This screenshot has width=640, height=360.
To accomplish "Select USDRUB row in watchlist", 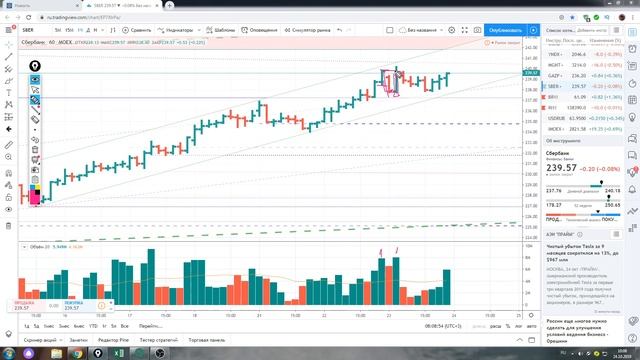I will (582, 118).
